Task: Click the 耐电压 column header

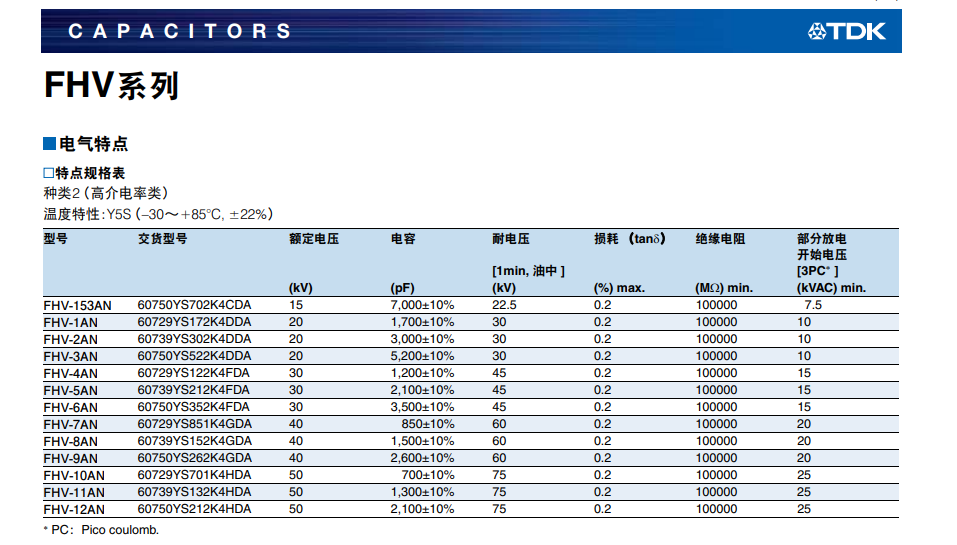Action: pyautogui.click(x=511, y=239)
